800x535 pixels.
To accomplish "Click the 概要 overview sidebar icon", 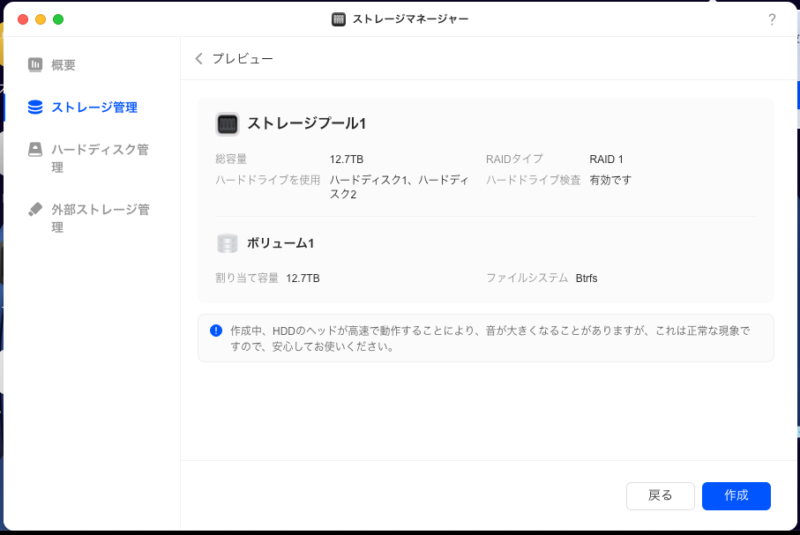I will coord(35,65).
